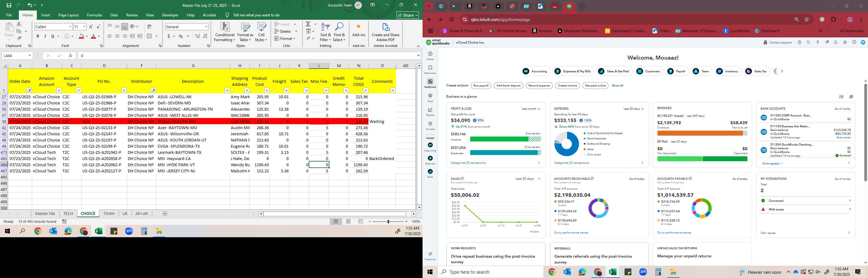Open Order Date column filter dropdown
The height and width of the screenshot is (278, 868).
[29, 90]
